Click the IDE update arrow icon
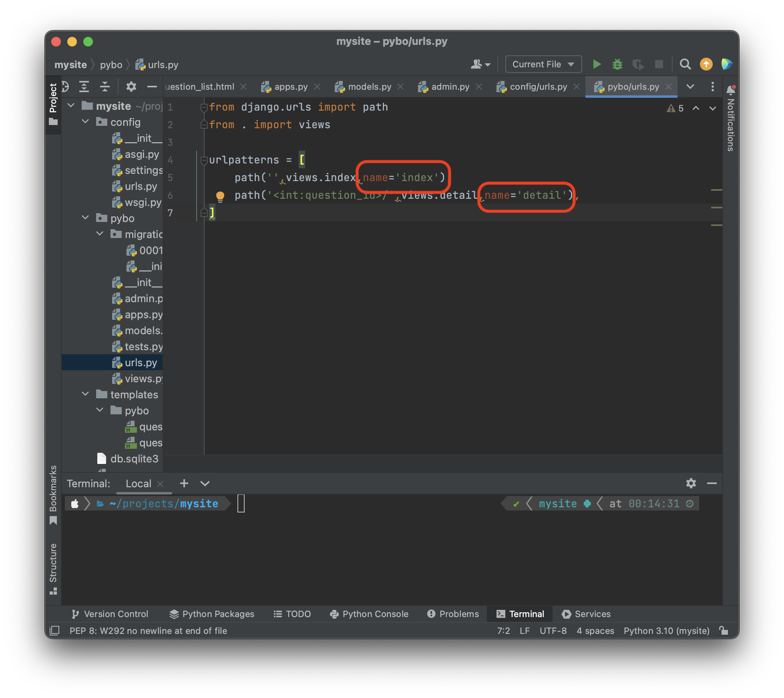Screen dimensions: 784x698 click(706, 64)
